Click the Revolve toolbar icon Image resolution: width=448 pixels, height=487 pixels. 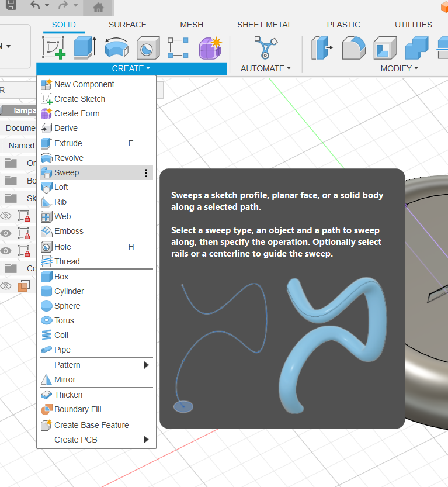(117, 48)
